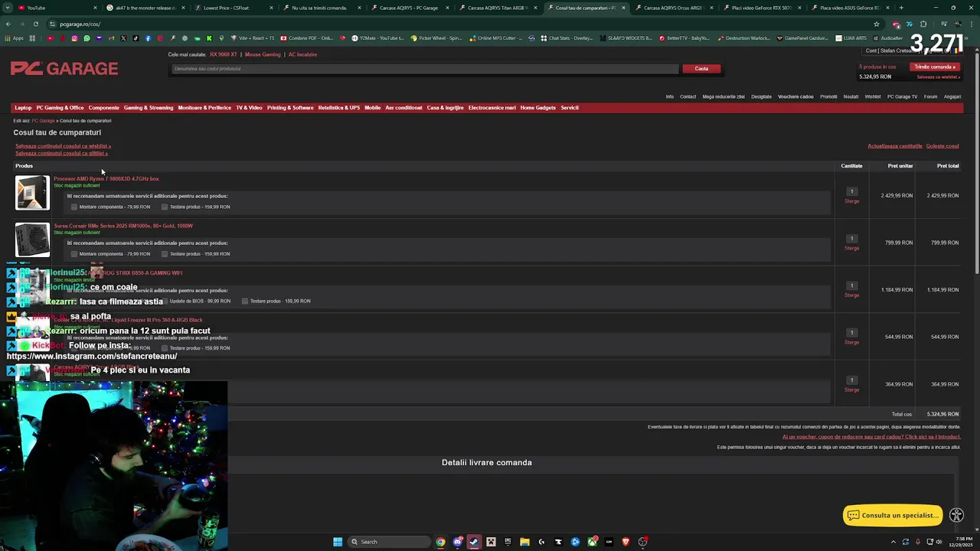The height and width of the screenshot is (551, 980).
Task: Click the Goleste cosul link
Action: [942, 146]
